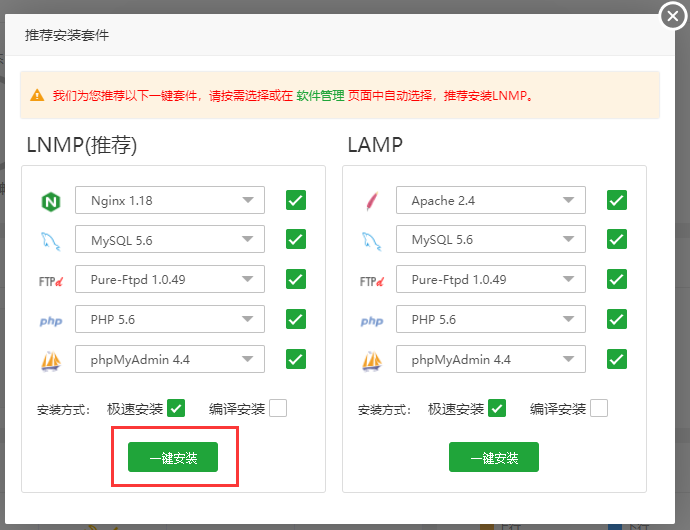Uncheck PHP 5.6 in LAMP
Screen dimensions: 690x530
click(x=617, y=319)
